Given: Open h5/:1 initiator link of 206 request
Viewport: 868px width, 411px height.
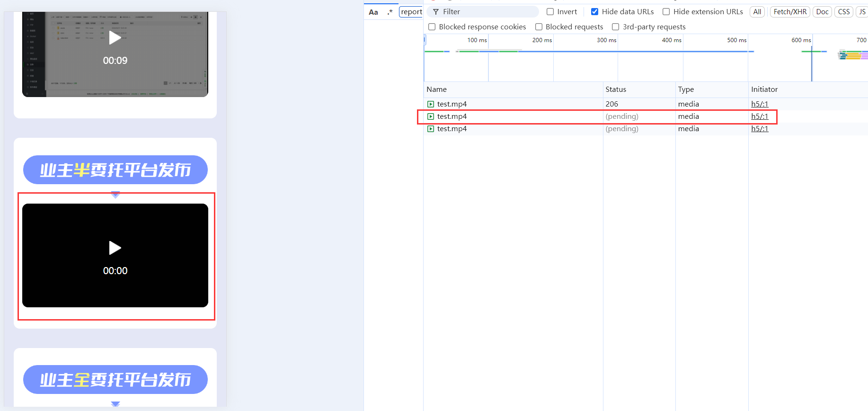Looking at the screenshot, I should click(760, 104).
